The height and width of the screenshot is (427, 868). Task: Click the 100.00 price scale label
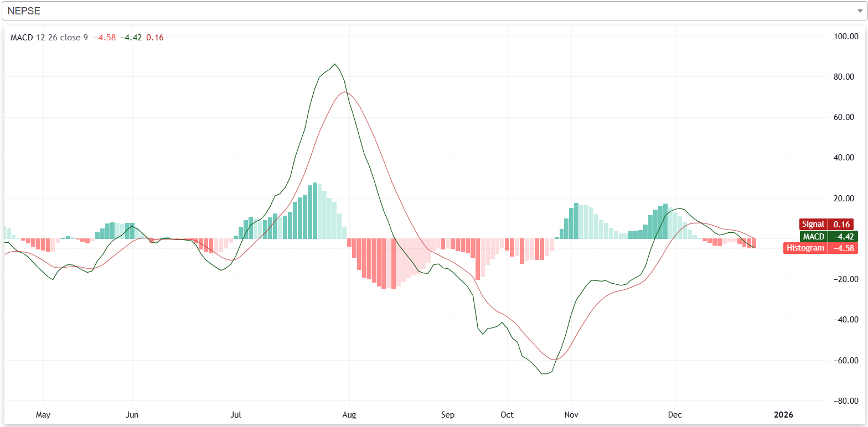pos(847,37)
